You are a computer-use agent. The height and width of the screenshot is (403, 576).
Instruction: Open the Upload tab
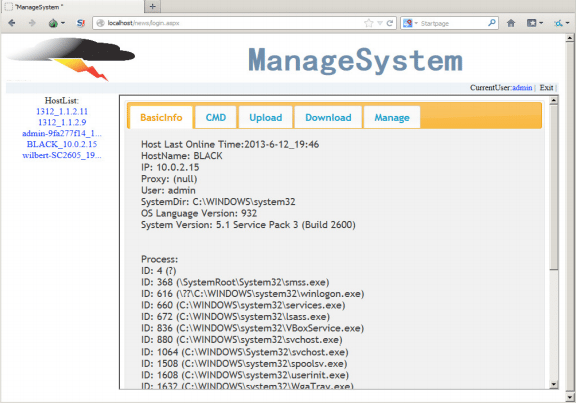point(266,118)
